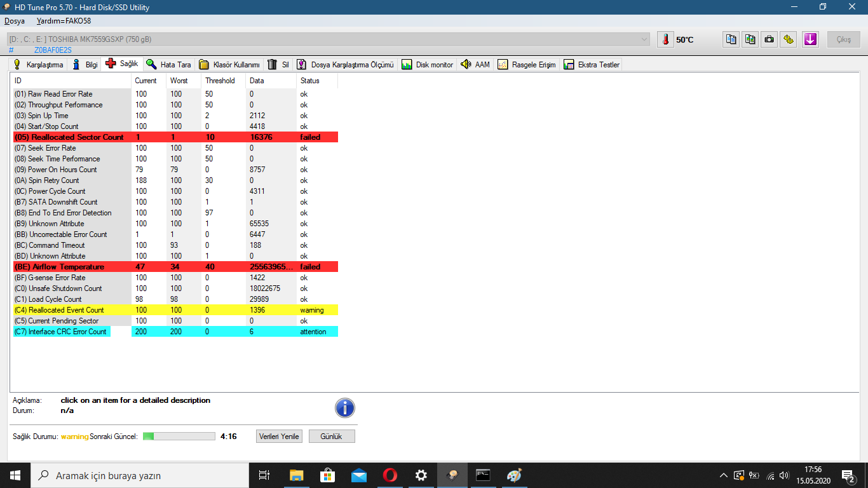Open options with the yellow gears icon

coord(789,39)
